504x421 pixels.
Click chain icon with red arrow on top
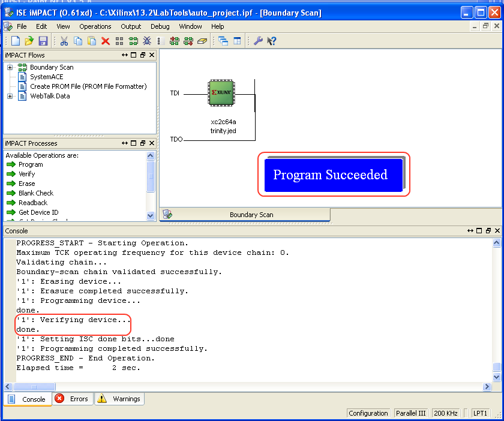point(175,41)
